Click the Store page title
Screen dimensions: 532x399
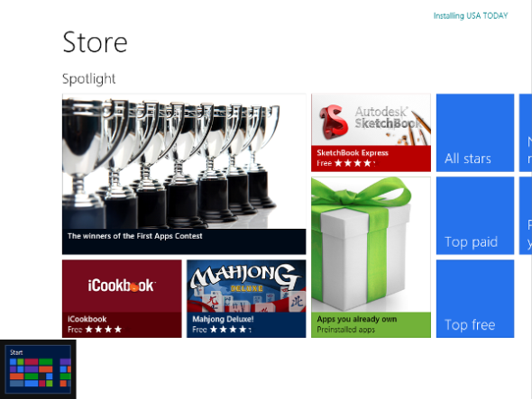(x=95, y=42)
